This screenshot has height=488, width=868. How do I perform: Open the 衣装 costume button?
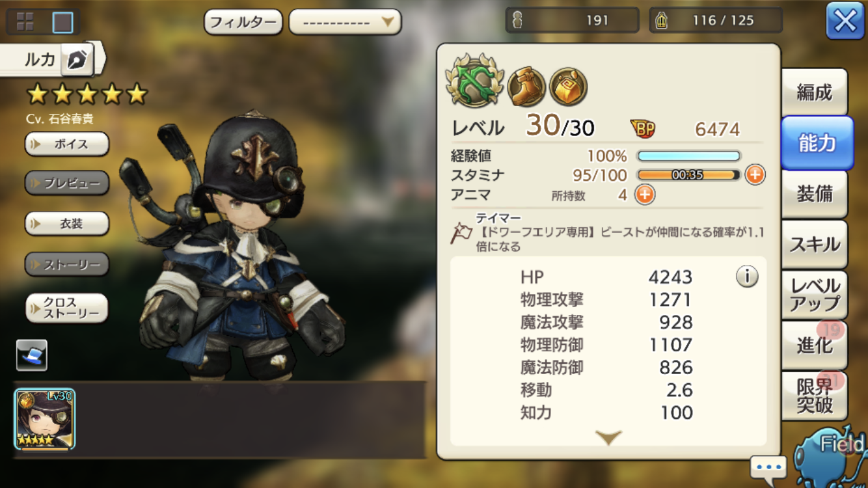(67, 224)
